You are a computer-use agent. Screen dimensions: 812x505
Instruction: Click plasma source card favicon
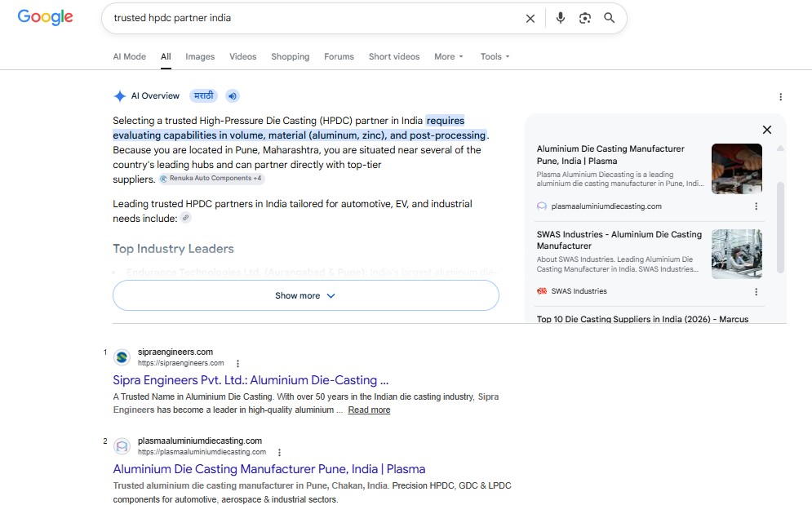point(542,206)
